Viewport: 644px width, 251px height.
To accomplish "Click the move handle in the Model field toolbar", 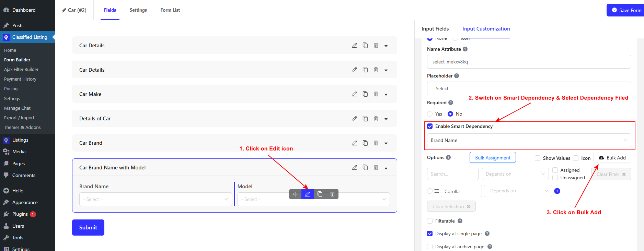I will (295, 194).
